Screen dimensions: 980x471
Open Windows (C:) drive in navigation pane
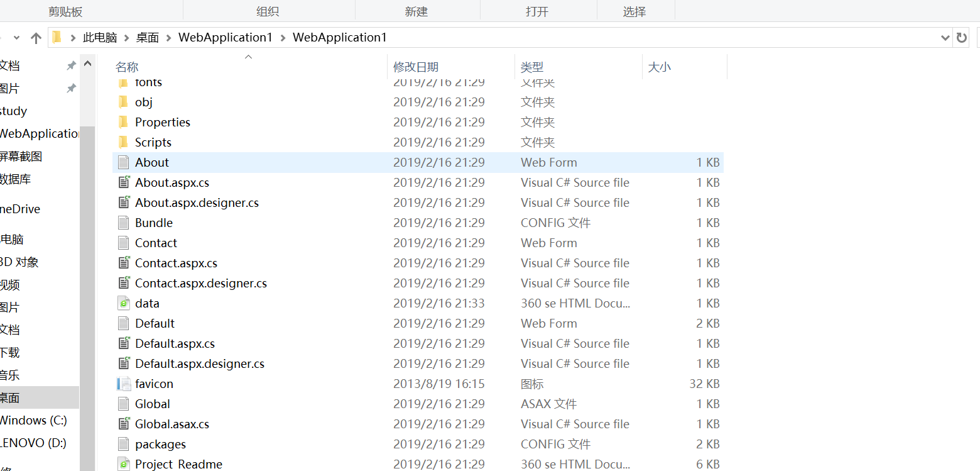tap(33, 421)
